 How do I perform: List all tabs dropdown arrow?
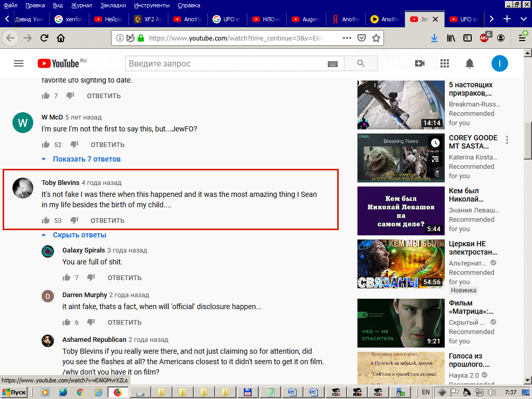coord(524,19)
